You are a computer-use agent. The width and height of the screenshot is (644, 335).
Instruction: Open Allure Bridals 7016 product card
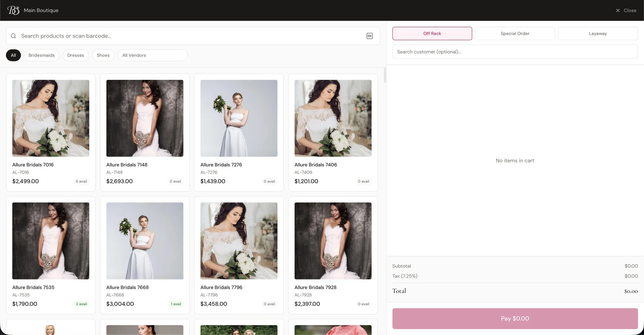pyautogui.click(x=51, y=132)
